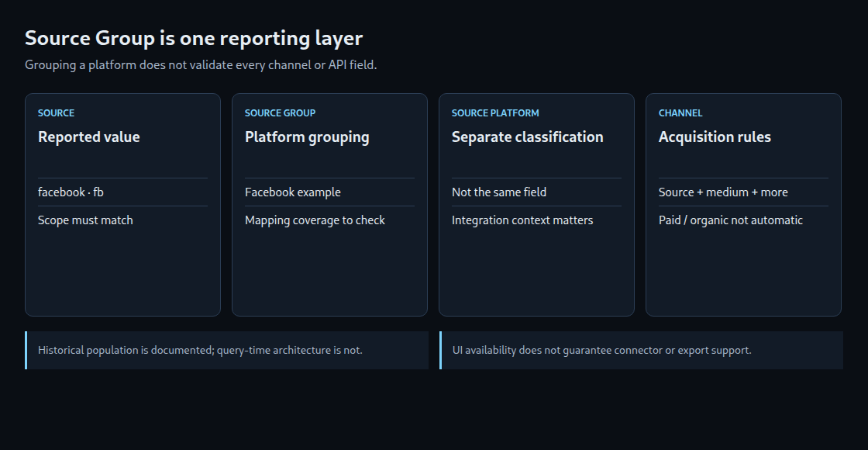Select the 'UI availability does not guarantee' note
Viewport: 868px width, 450px height.
642,350
